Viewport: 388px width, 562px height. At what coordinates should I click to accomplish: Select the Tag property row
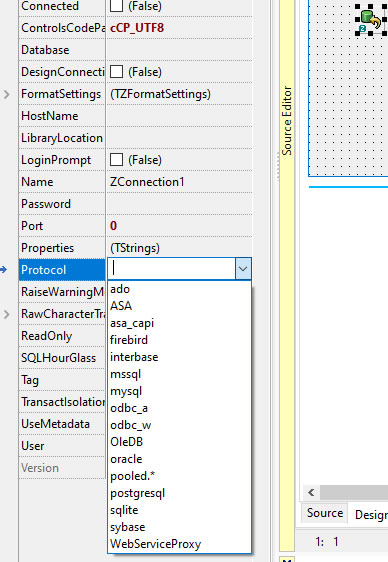coord(62,380)
